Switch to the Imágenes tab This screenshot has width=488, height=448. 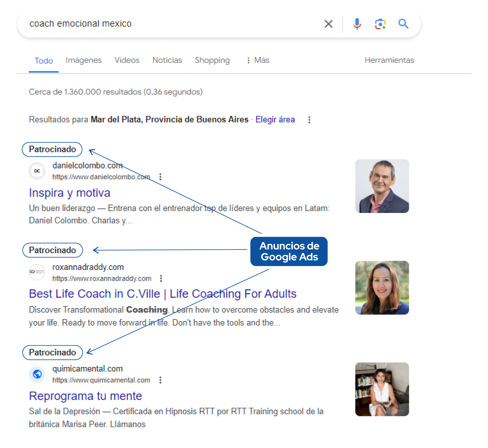[84, 60]
